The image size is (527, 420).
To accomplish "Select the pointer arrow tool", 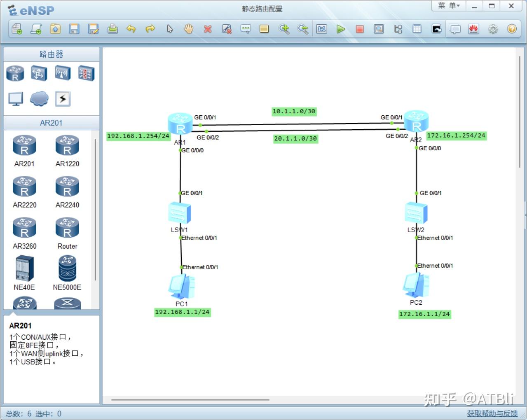I will (170, 29).
